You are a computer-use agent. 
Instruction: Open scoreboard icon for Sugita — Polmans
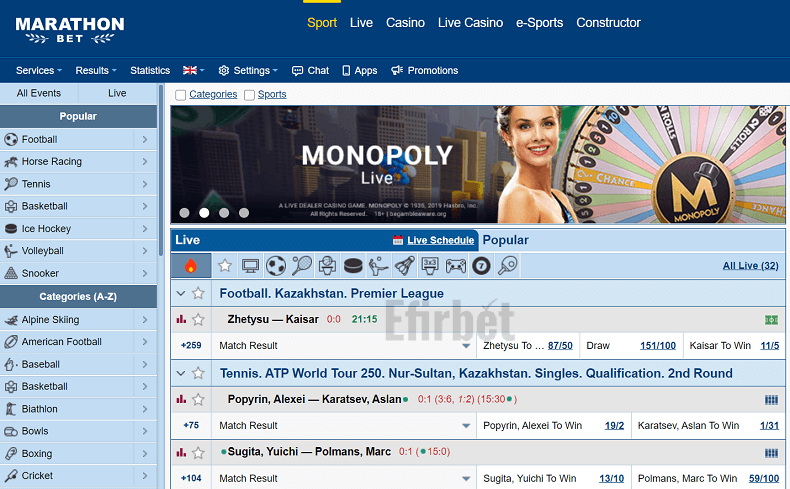click(771, 453)
